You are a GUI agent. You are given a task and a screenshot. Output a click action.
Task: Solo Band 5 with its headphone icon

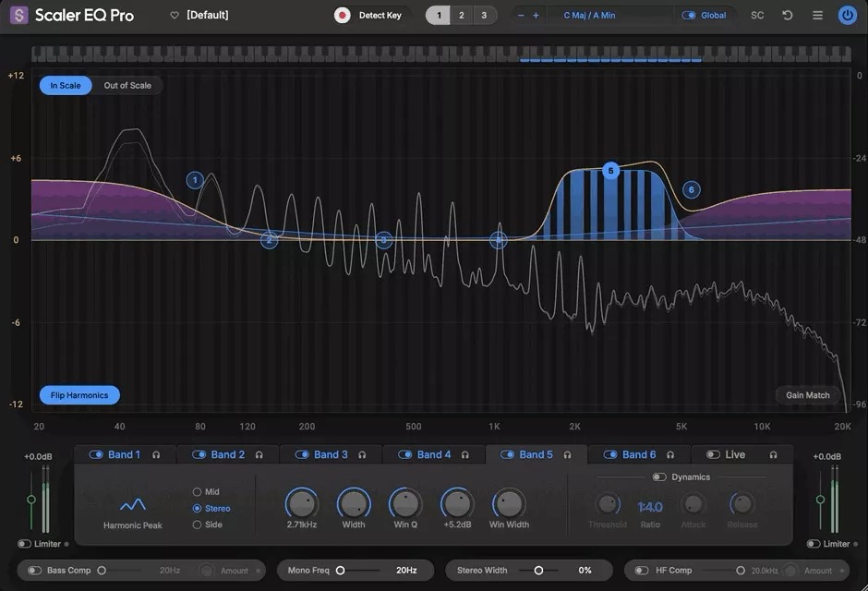pyautogui.click(x=567, y=455)
